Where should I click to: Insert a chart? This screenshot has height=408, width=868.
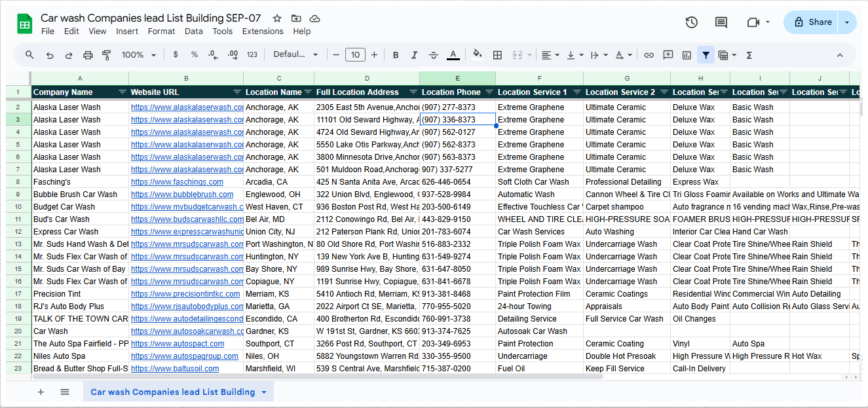[x=687, y=55]
